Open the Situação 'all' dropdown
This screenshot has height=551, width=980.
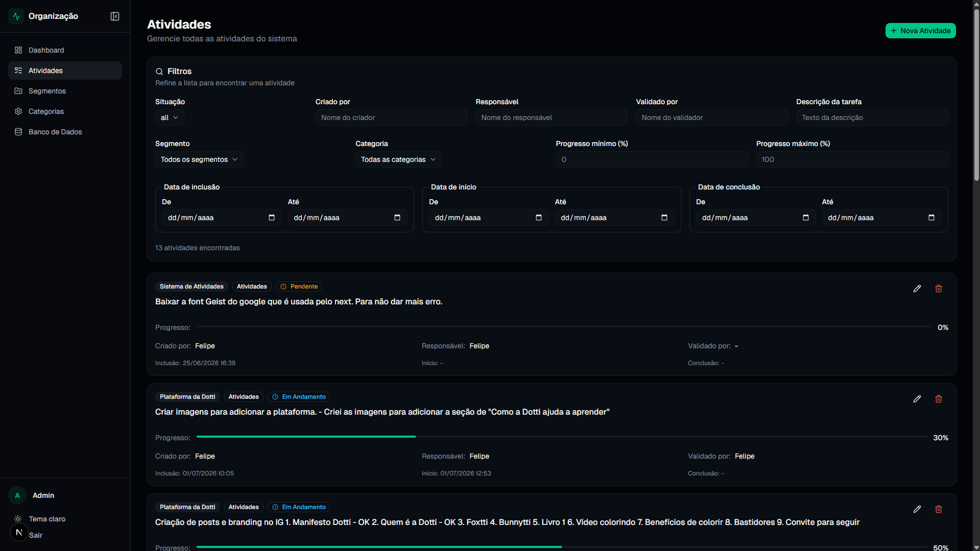(x=170, y=117)
